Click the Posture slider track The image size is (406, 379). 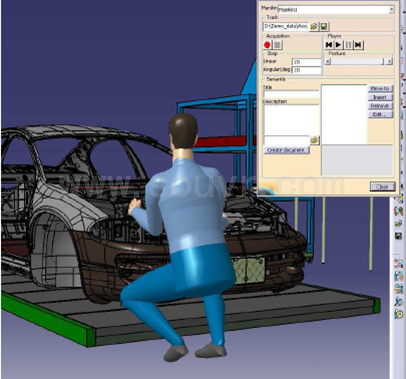click(x=356, y=62)
